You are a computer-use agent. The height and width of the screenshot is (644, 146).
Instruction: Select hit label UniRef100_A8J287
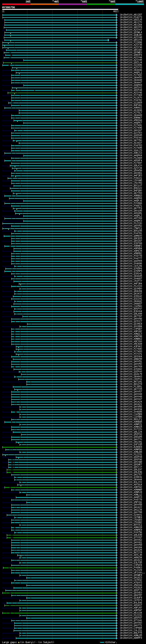pyautogui.click(x=131, y=15)
